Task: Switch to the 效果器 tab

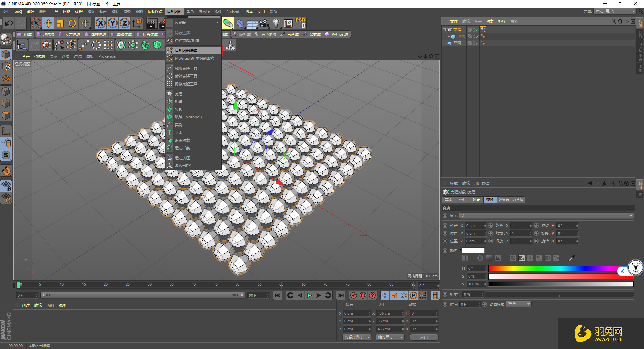Action: coord(503,200)
